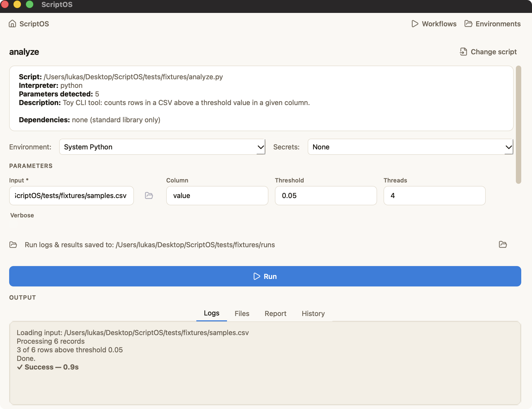Viewport: 532px width, 409px height.
Task: Open runs folder via right-side folder icon
Action: pyautogui.click(x=503, y=244)
